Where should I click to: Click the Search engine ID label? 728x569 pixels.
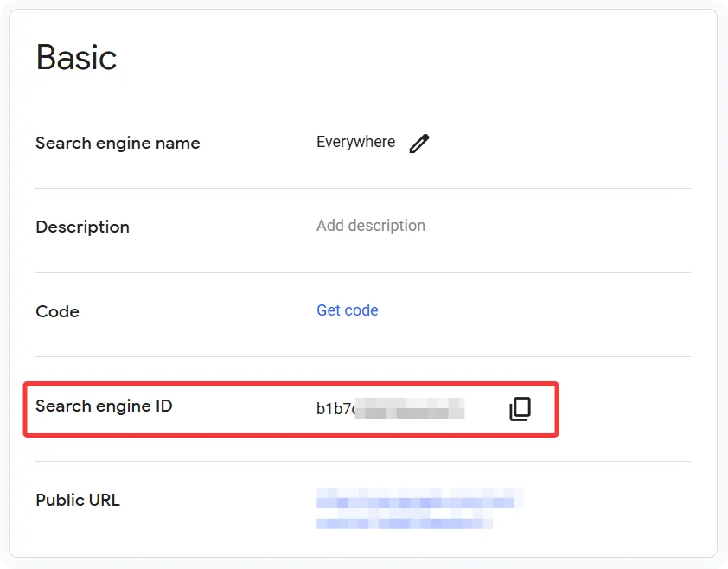(103, 406)
